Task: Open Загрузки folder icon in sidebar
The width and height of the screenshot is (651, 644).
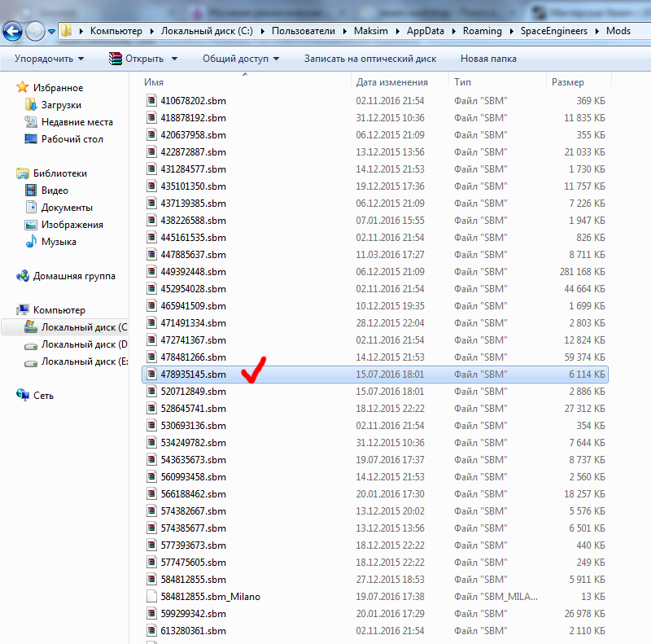Action: [31, 105]
